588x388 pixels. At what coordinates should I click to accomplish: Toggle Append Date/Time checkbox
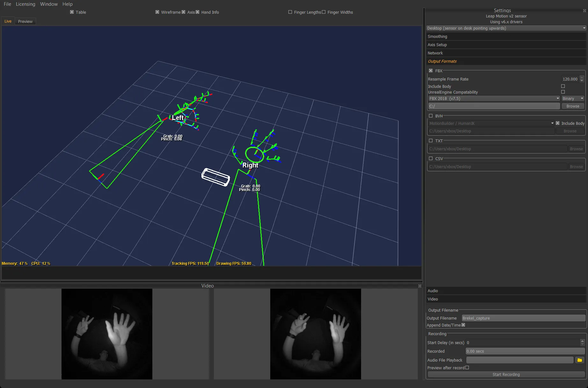pyautogui.click(x=463, y=325)
